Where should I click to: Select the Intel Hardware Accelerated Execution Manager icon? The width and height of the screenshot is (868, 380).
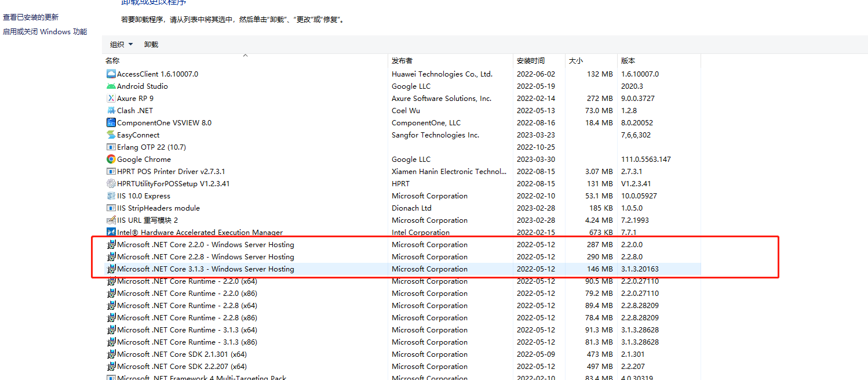tap(111, 232)
